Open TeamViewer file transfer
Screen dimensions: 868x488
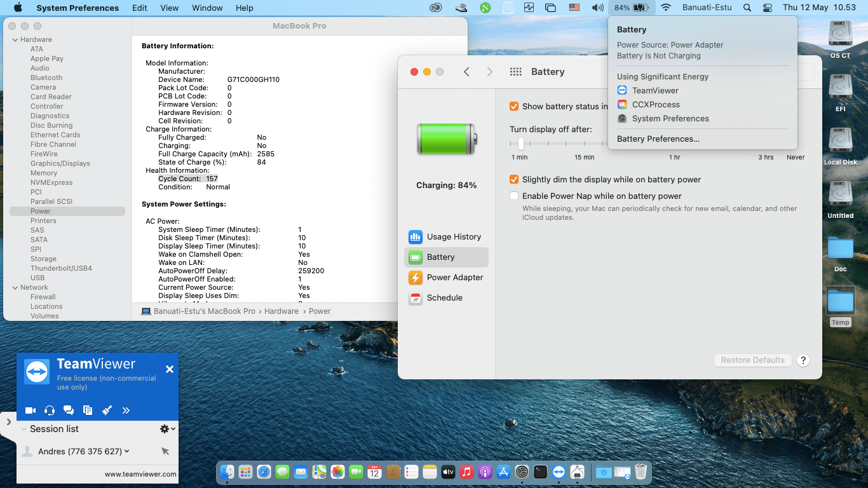[88, 410]
